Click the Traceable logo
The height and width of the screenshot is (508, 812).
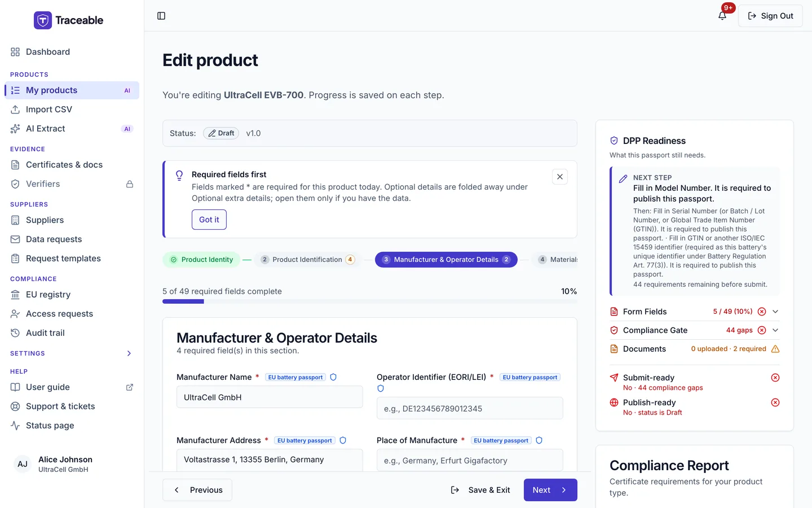[x=69, y=20]
